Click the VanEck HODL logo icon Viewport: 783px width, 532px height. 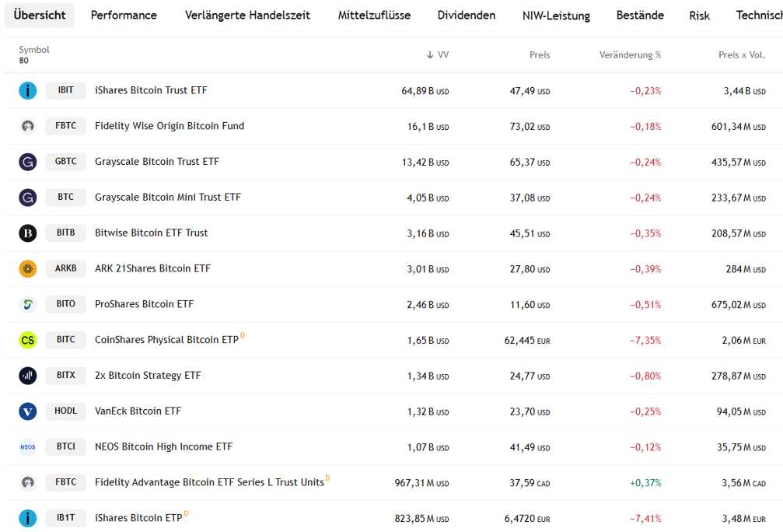click(27, 411)
